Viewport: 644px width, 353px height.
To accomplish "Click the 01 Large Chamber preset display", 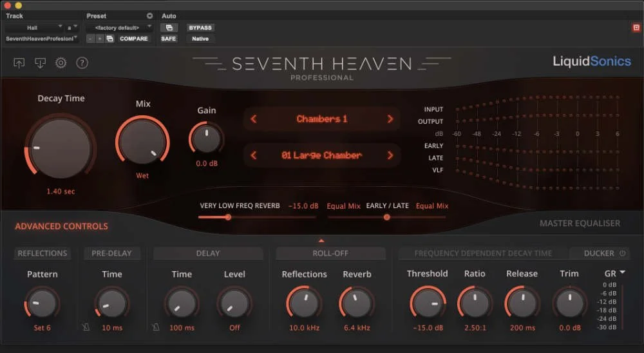I will pyautogui.click(x=321, y=155).
